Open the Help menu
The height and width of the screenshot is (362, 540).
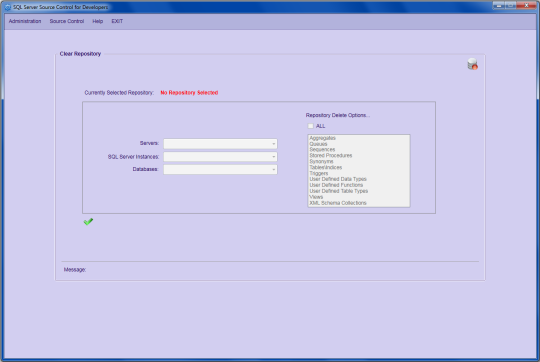(x=98, y=21)
